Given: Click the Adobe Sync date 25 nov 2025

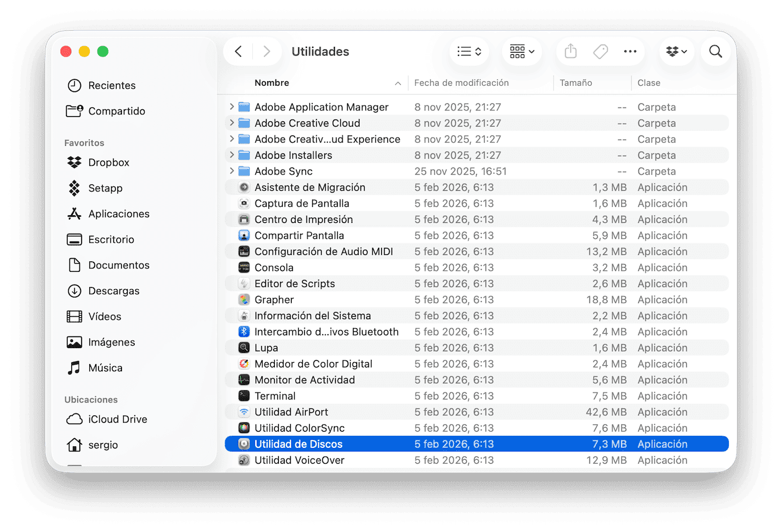Looking at the screenshot, I should tap(460, 171).
